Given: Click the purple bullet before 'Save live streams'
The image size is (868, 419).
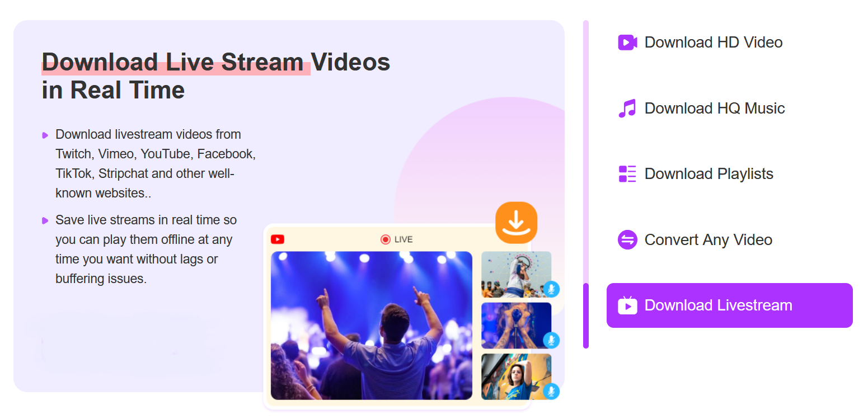Looking at the screenshot, I should 45,221.
